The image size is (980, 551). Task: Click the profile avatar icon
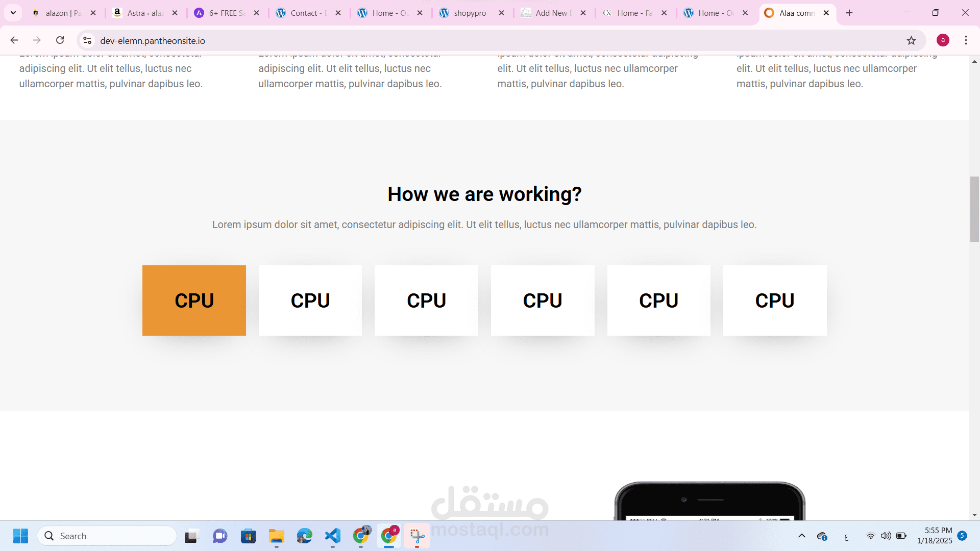[943, 40]
